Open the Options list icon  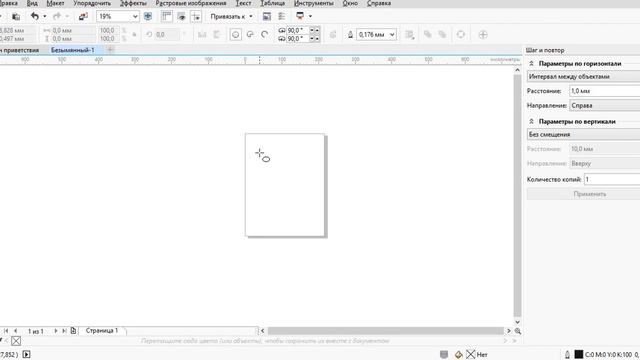282,16
